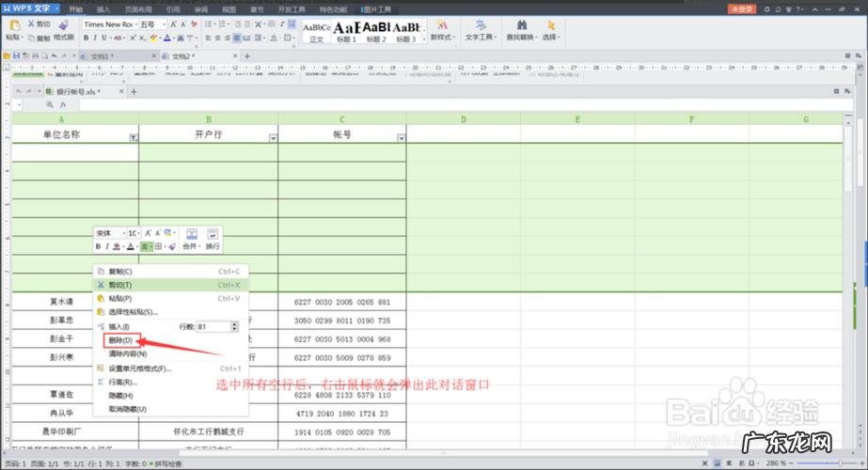Toggle center alignment in the mini toolbar

tap(147, 246)
